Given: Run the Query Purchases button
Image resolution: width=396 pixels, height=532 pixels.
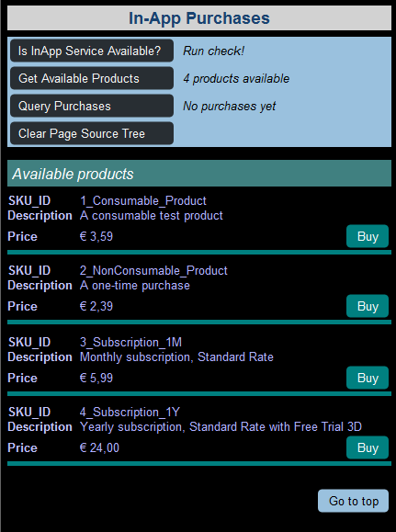Looking at the screenshot, I should pos(92,106).
